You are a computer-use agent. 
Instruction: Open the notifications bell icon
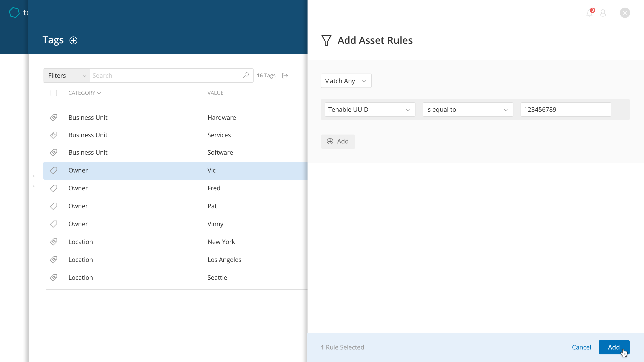pos(589,13)
